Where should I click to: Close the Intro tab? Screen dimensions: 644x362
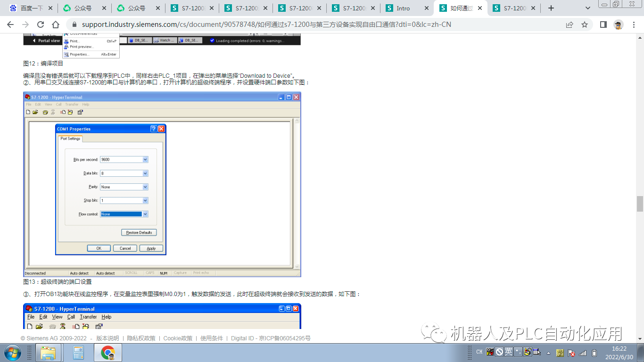tap(427, 8)
